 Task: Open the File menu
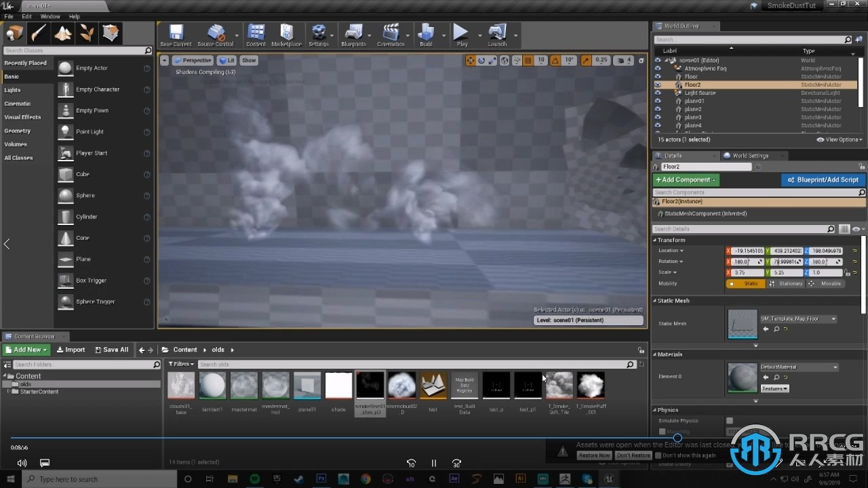[9, 16]
